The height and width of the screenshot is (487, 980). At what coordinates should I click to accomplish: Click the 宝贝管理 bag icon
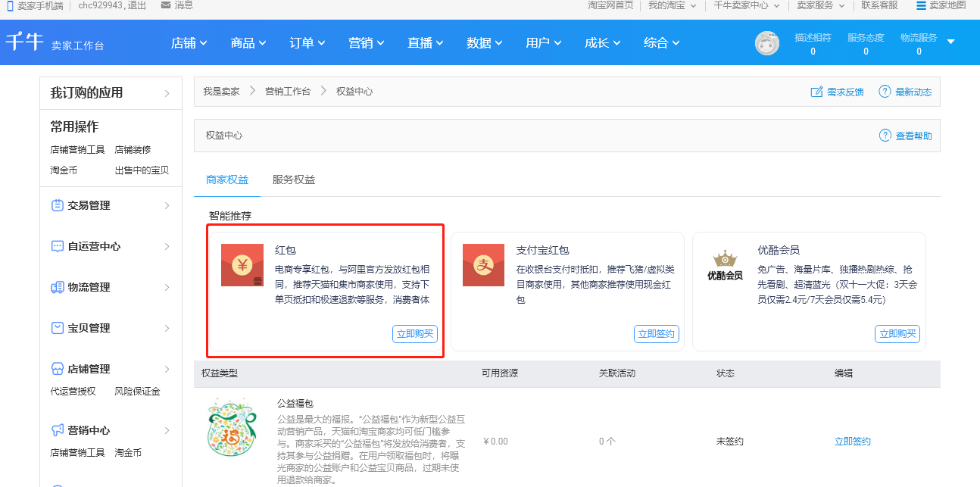click(58, 328)
